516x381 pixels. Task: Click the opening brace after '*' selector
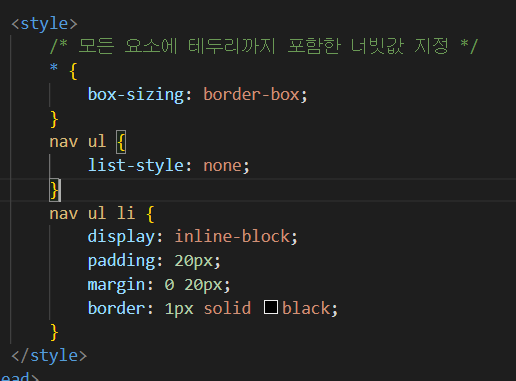pos(73,71)
